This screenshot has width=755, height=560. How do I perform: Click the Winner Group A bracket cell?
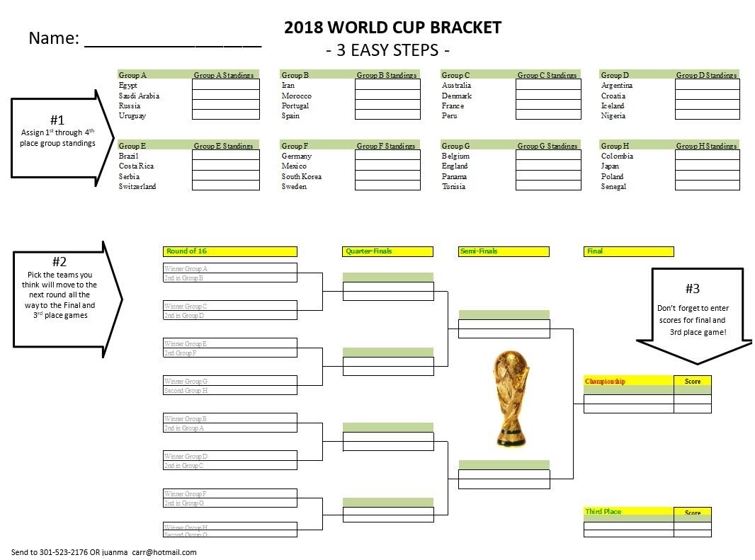[229, 268]
